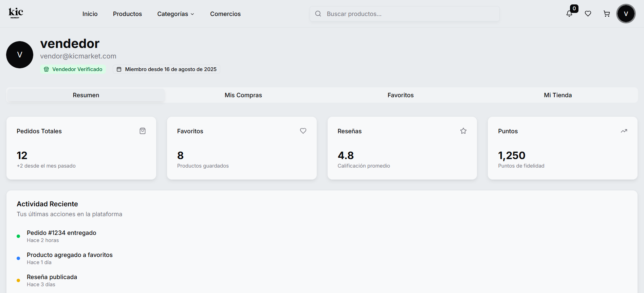
Task: Click the store icon in Vendedor Verificado badge
Action: click(x=47, y=69)
